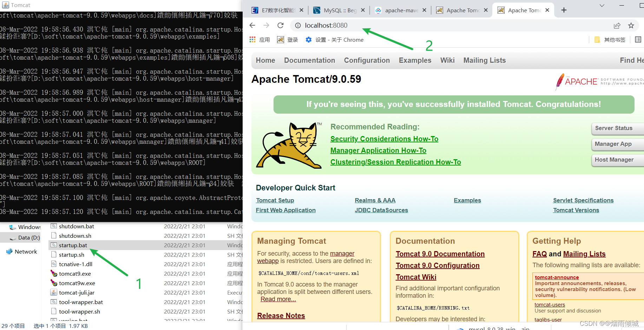644x330 pixels.
Task: Select Network in Explorer sidebar
Action: point(22,251)
